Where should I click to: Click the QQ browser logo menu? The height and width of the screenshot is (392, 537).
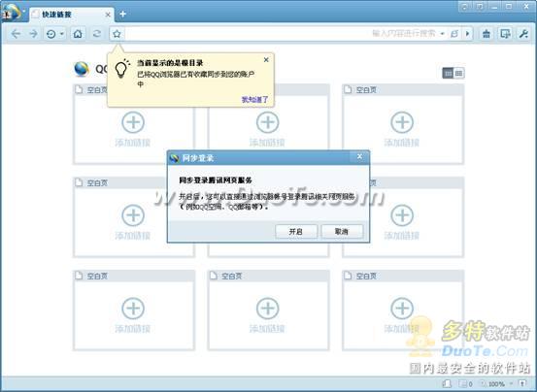tap(11, 12)
